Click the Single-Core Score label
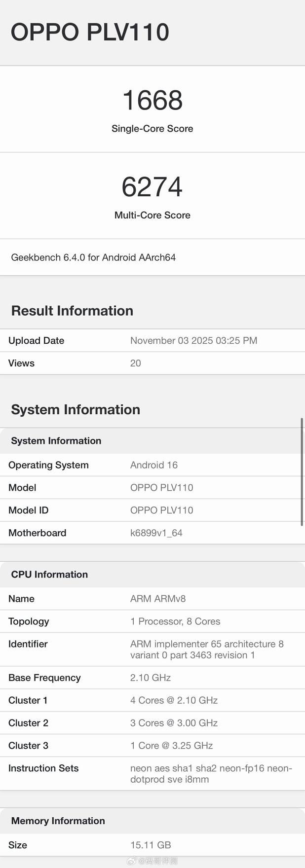The width and height of the screenshot is (305, 868). 152,129
